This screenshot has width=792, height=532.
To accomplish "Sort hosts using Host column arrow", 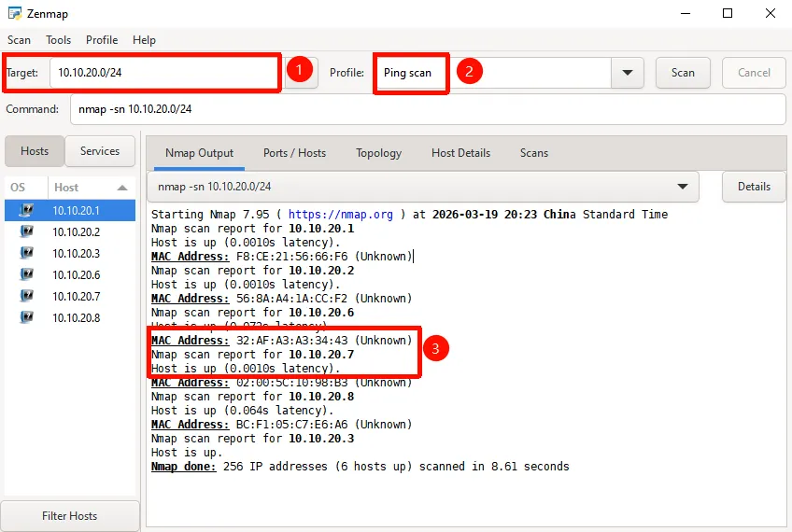I will click(x=121, y=188).
